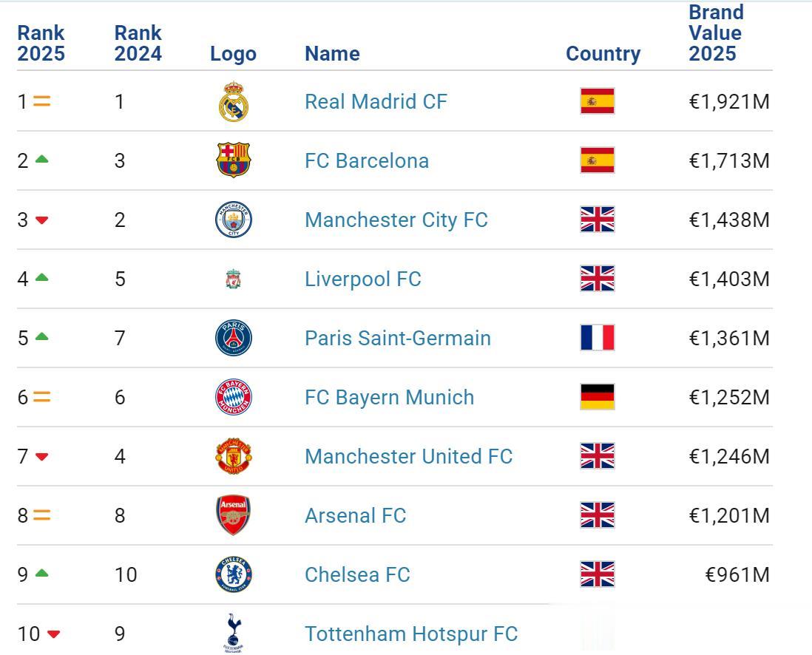Click the FC Barcelona crest logo
The image size is (812, 655).
point(234,160)
